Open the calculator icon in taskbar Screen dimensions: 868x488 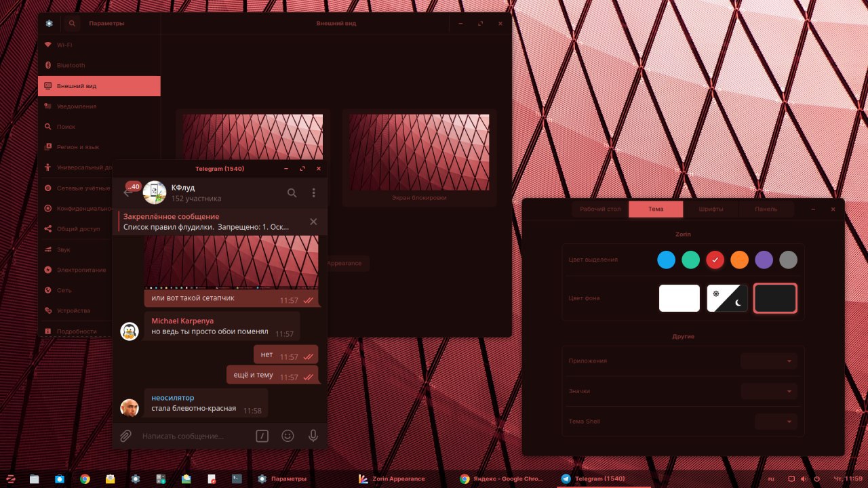click(161, 479)
